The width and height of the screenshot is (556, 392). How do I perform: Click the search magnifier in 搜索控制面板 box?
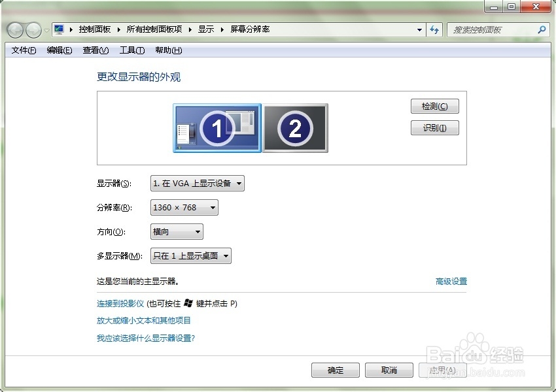pyautogui.click(x=542, y=29)
